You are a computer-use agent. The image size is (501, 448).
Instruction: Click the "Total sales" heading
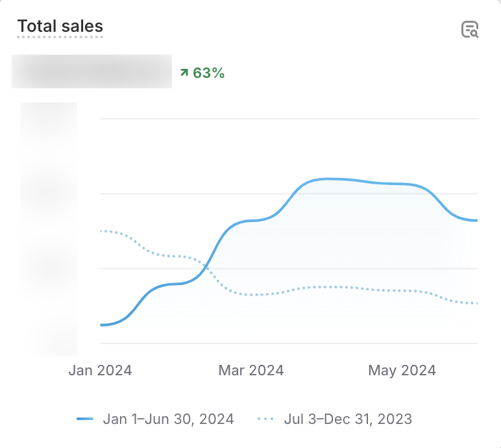click(60, 27)
